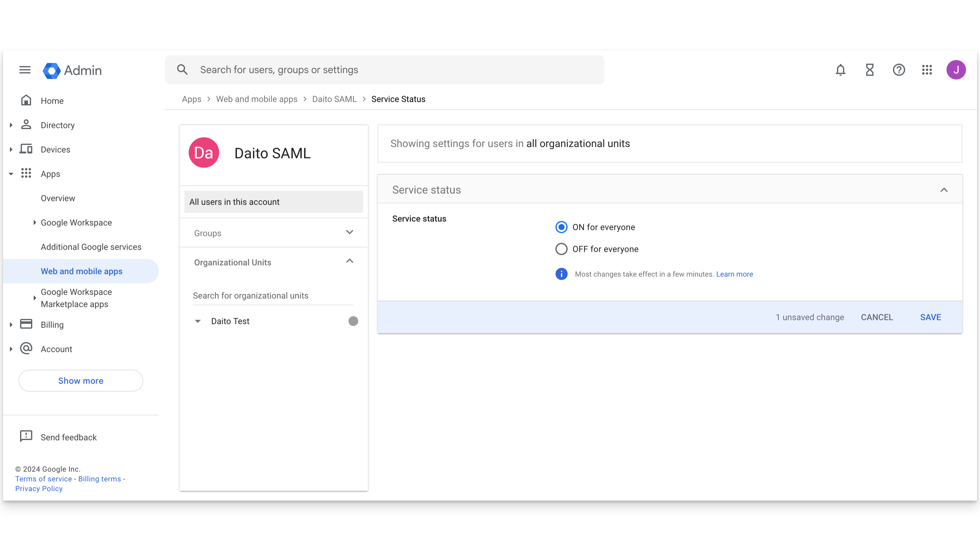Expand the Directory section arrow
Screen dimensions: 980x551
tap(11, 125)
